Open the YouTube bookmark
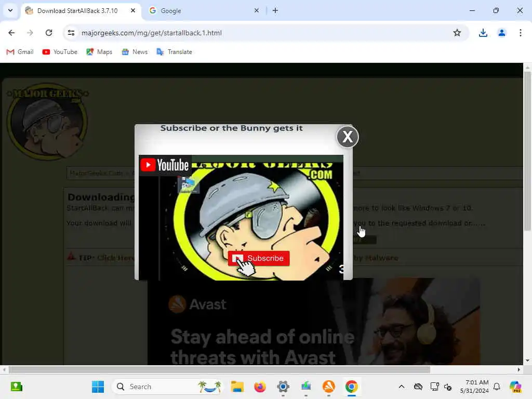 pos(60,52)
